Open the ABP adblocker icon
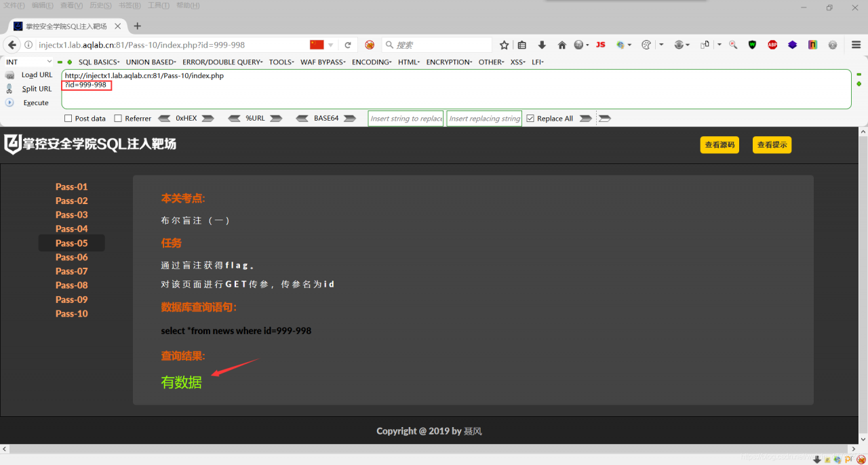This screenshot has height=465, width=868. pyautogui.click(x=772, y=45)
